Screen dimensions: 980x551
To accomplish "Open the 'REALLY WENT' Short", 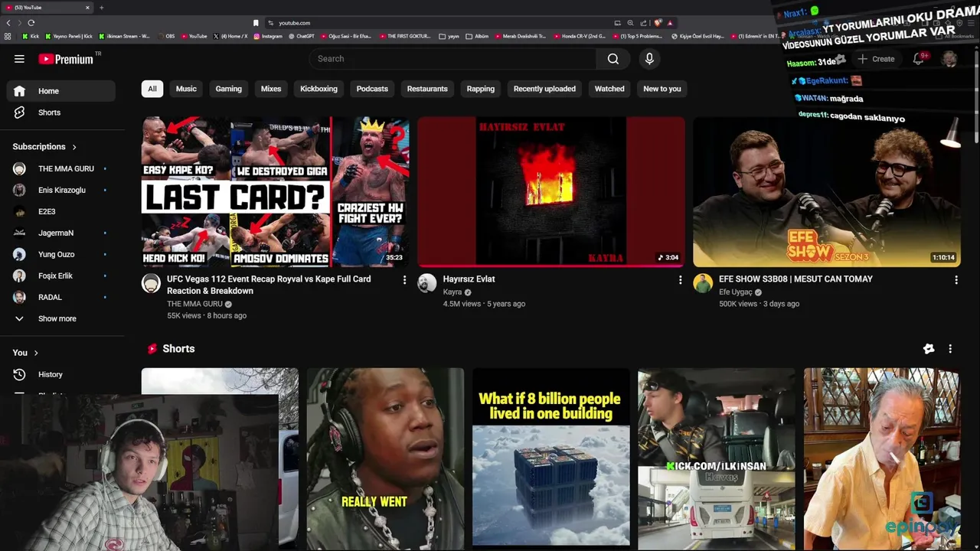I will pos(385,459).
